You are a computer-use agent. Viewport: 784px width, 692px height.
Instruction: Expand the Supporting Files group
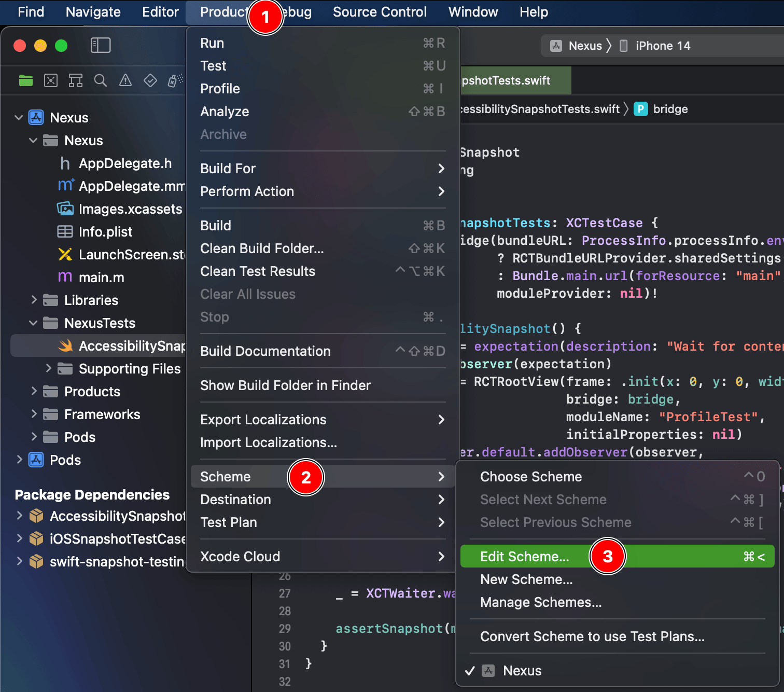click(48, 369)
